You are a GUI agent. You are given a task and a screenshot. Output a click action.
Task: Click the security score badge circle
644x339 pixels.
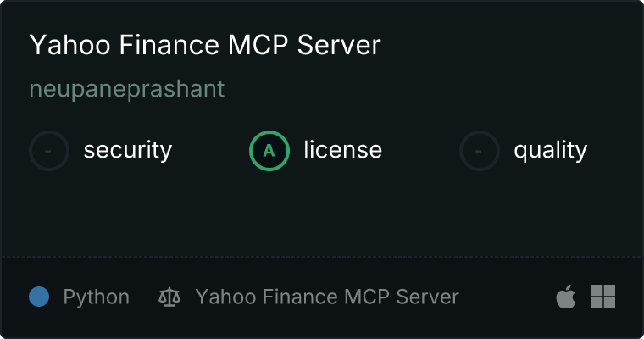(49, 151)
